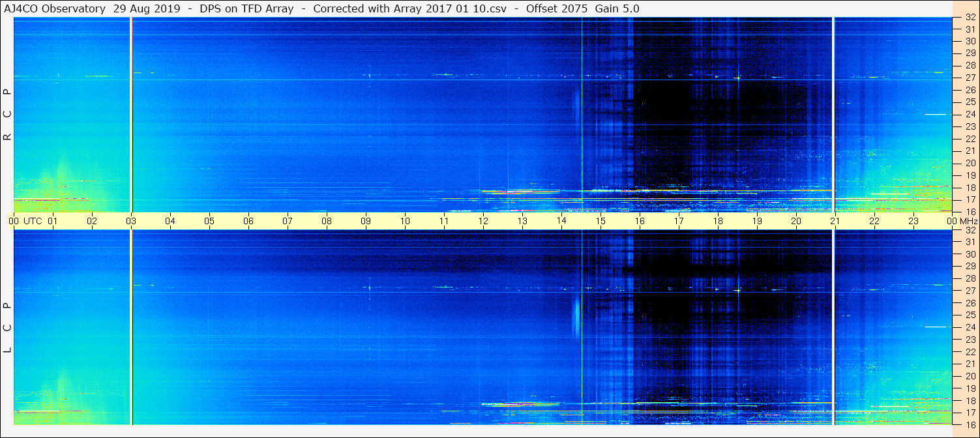Image resolution: width=980 pixels, height=438 pixels.
Task: Select the 12 hour label on the time axis
Action: [x=483, y=221]
